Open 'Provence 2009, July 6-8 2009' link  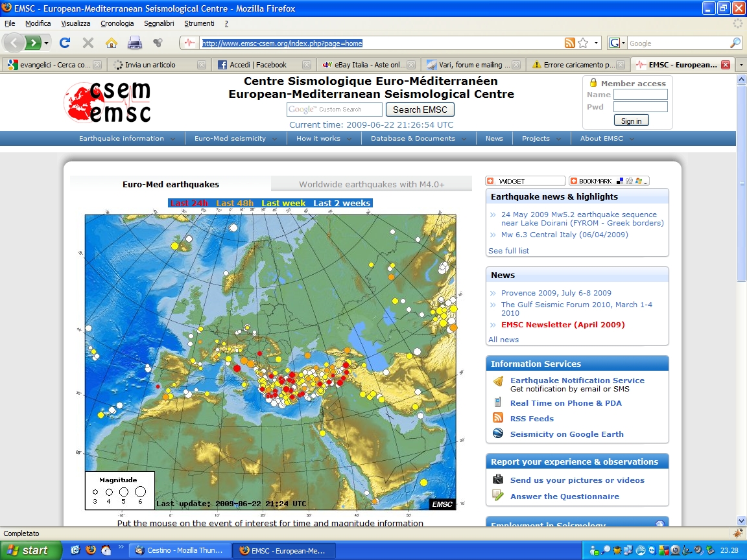(x=556, y=293)
